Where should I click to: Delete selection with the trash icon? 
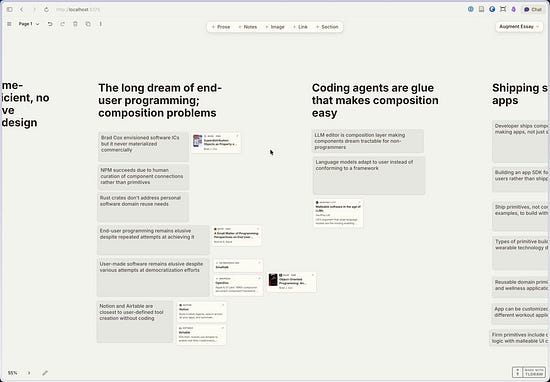click(x=75, y=24)
